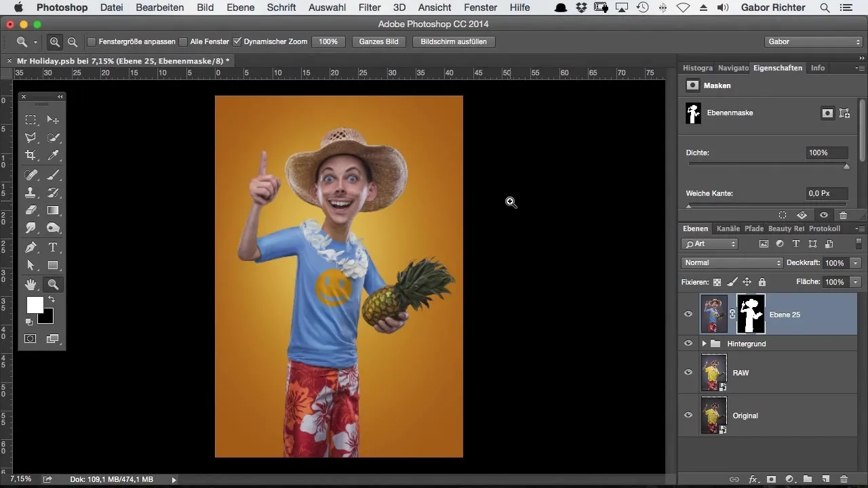Select the Crop tool
This screenshot has width=868, height=488.
[31, 155]
